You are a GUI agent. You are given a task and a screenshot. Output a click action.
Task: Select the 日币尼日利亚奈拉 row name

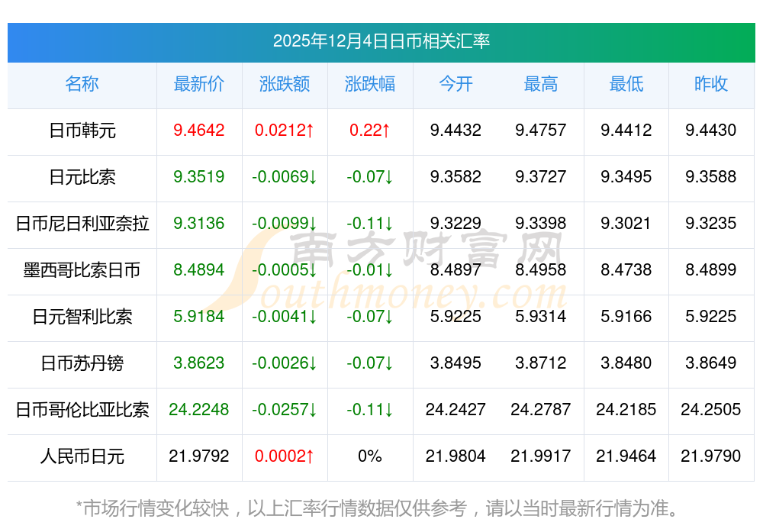point(82,224)
